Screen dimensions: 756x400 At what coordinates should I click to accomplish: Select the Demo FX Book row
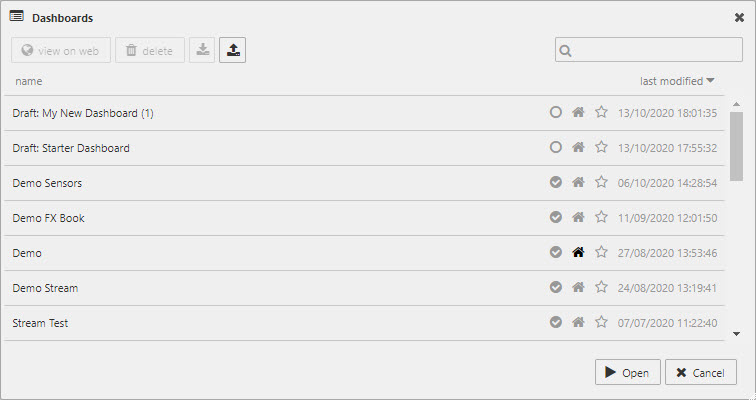(x=200, y=218)
